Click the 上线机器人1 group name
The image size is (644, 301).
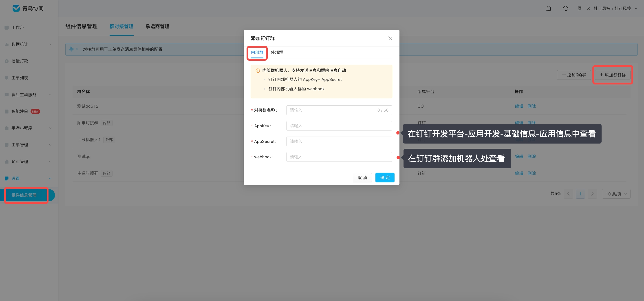point(89,140)
